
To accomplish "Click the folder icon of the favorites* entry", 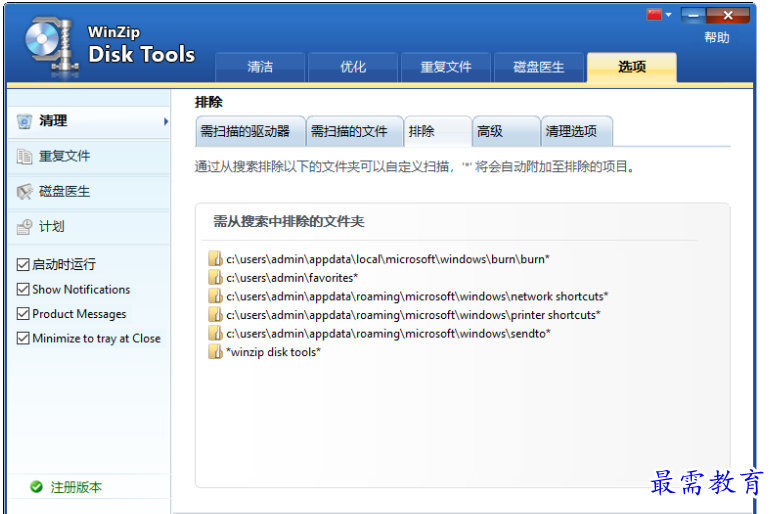I will (215, 277).
